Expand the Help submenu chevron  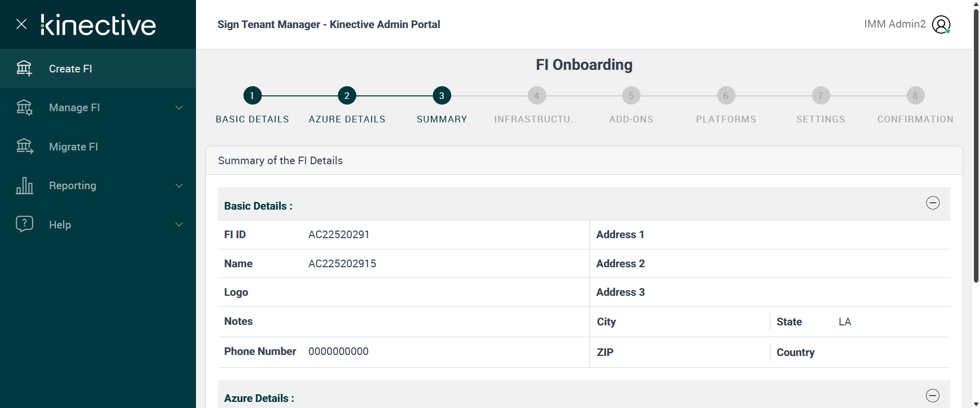[x=179, y=224]
